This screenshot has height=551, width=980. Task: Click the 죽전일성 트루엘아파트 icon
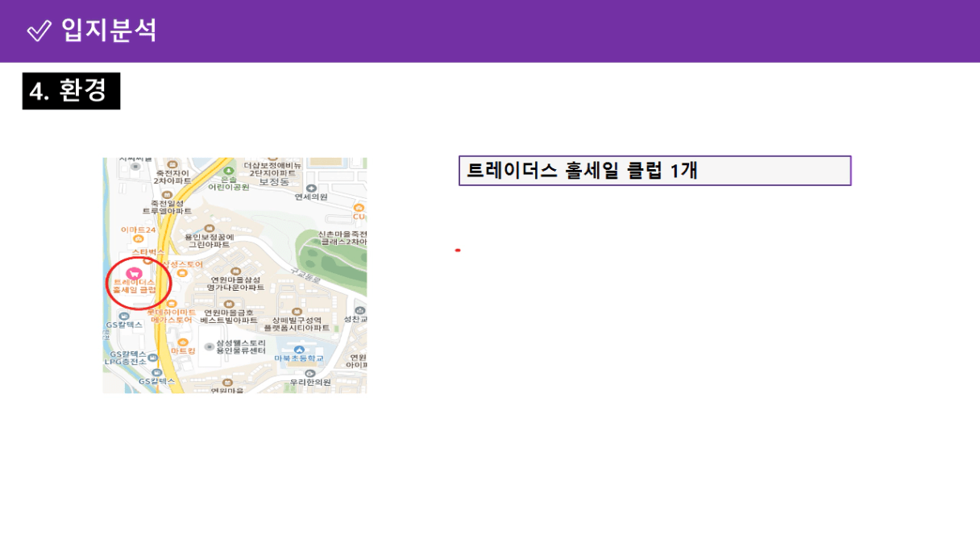[168, 195]
